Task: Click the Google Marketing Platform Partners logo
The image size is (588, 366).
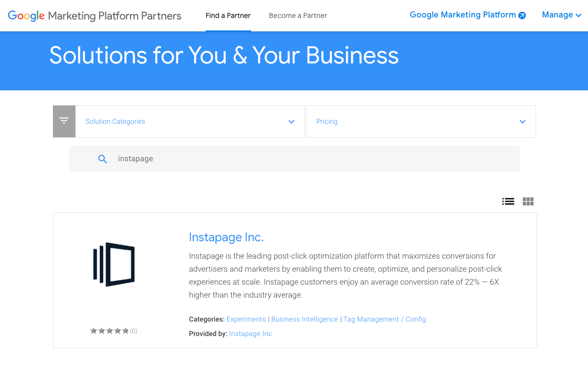Action: 95,15
